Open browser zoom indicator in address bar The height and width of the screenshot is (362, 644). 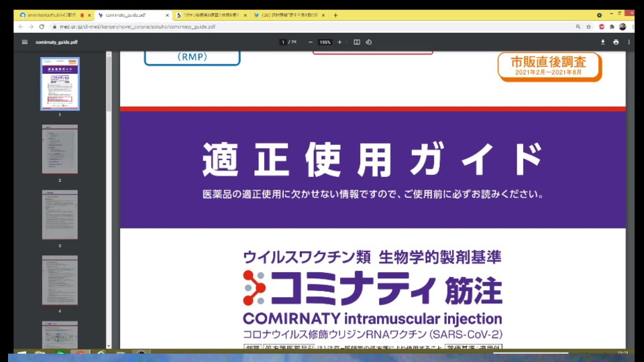578,27
